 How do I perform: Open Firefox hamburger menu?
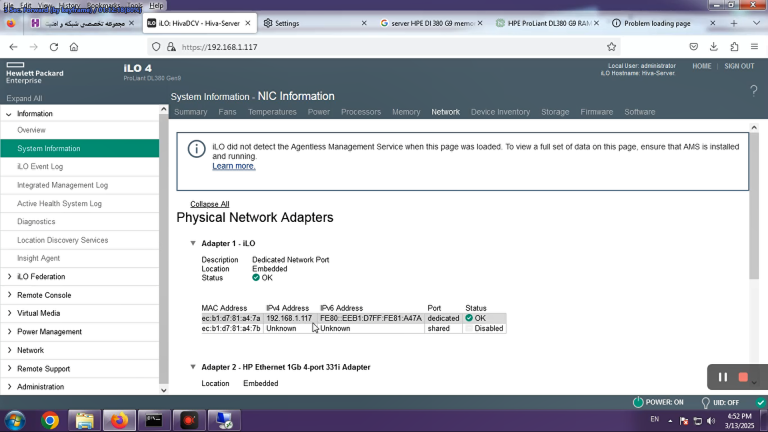point(754,47)
